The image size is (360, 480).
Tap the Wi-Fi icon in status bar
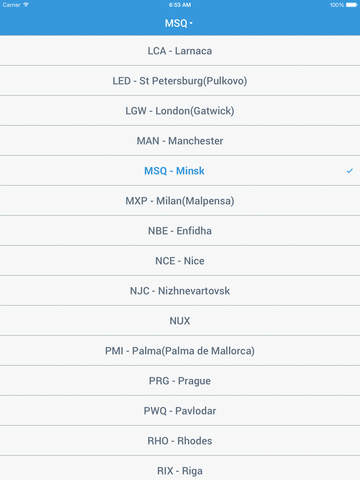[26, 5]
